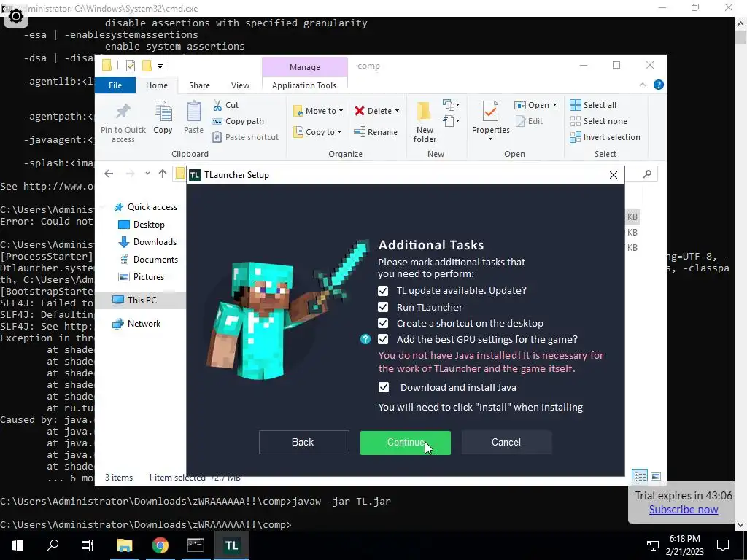
Task: Click Select all in ribbon
Action: (x=593, y=105)
